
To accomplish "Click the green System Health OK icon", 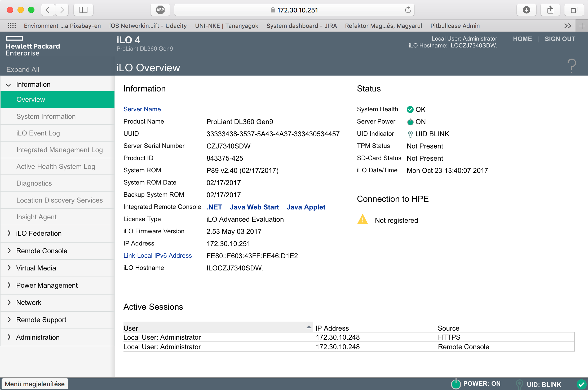I will coord(410,109).
